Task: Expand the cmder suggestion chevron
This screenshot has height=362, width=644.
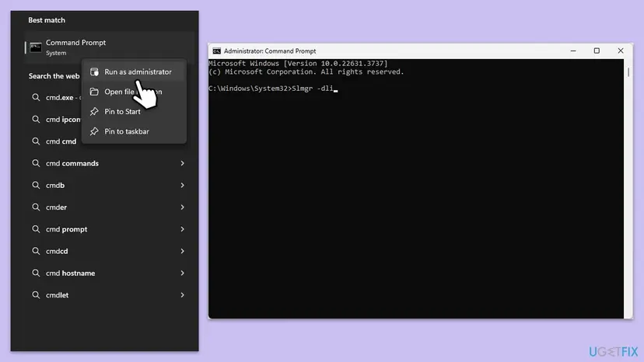Action: 182,207
